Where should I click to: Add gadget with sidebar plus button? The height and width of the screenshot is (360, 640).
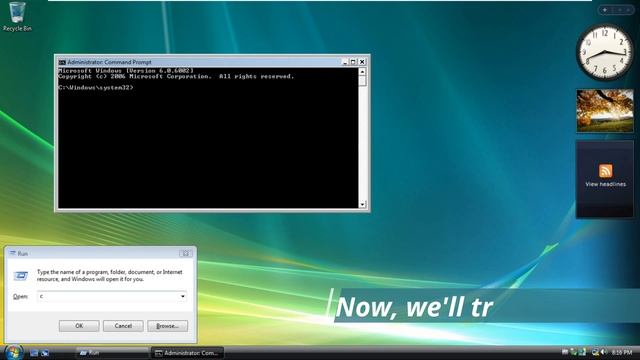(x=605, y=10)
